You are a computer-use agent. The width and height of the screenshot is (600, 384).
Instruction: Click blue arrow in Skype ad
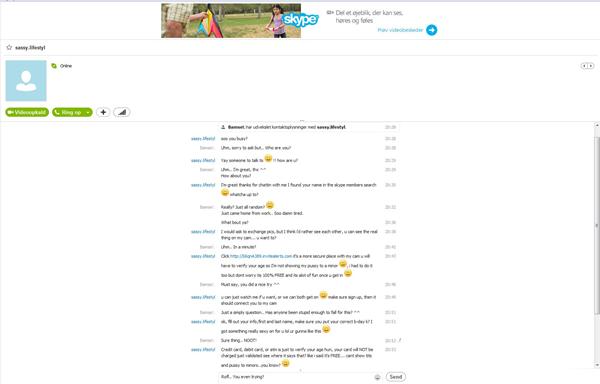432,30
